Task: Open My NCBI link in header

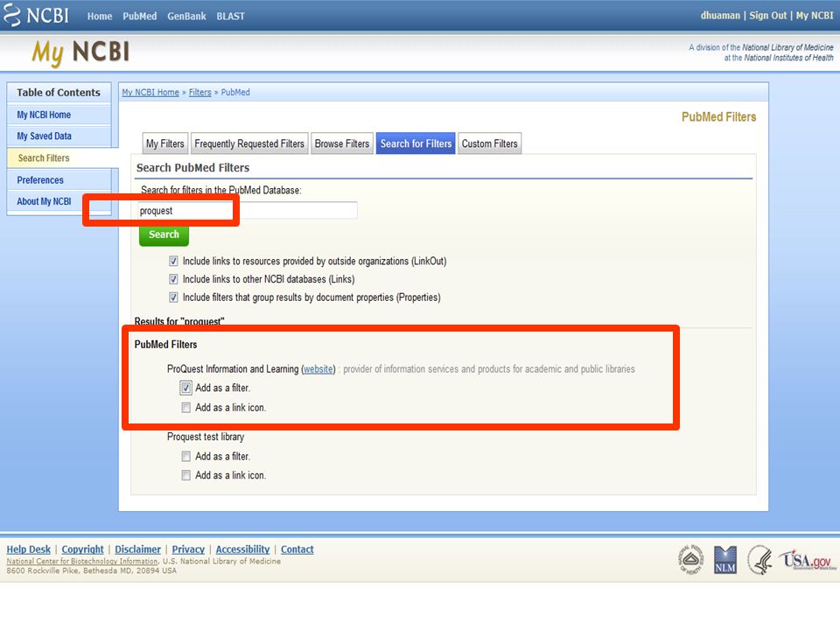Action: (x=815, y=16)
